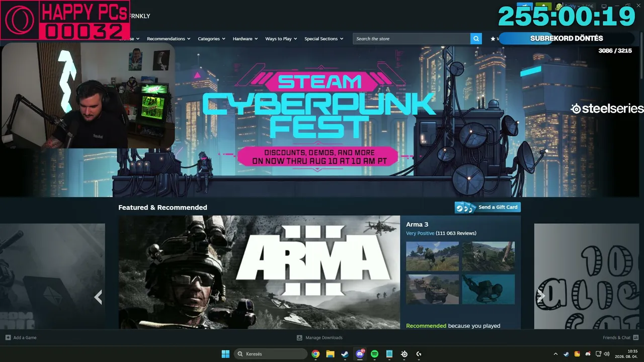Open the orange app icon in the system tray

(577, 354)
